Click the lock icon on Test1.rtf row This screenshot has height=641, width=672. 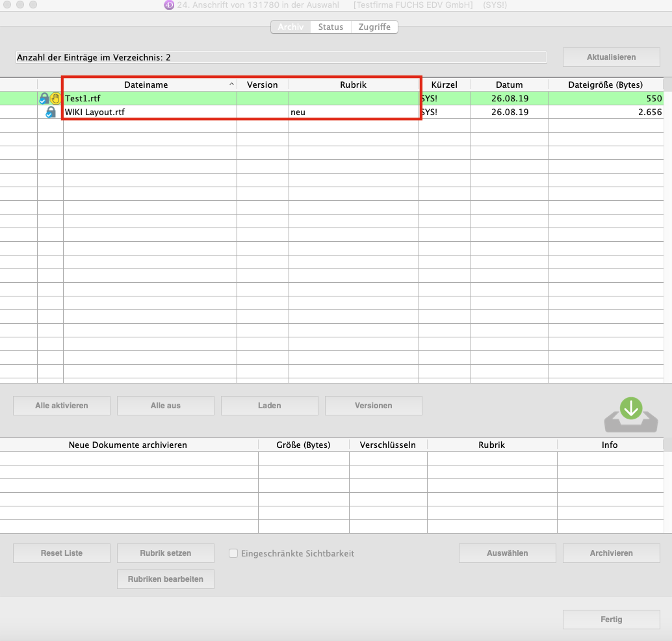[x=44, y=99]
